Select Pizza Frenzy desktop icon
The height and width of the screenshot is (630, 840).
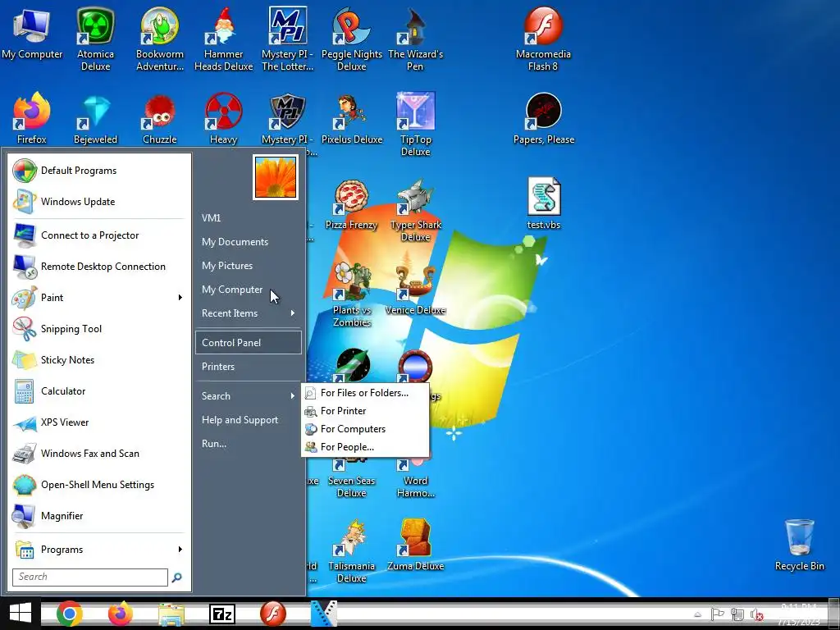[351, 203]
